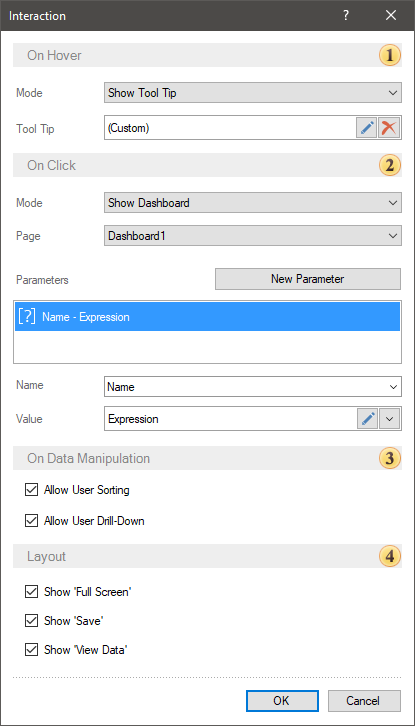The width and height of the screenshot is (415, 726).
Task: Edit the custom Tool Tip with pencil icon
Action: tap(367, 128)
